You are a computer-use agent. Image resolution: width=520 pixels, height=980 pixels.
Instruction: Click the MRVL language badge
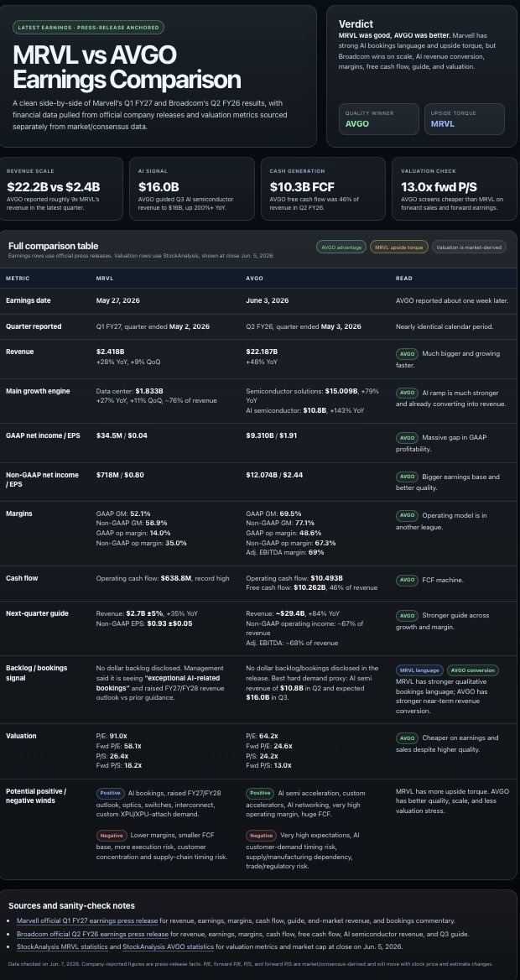(419, 670)
